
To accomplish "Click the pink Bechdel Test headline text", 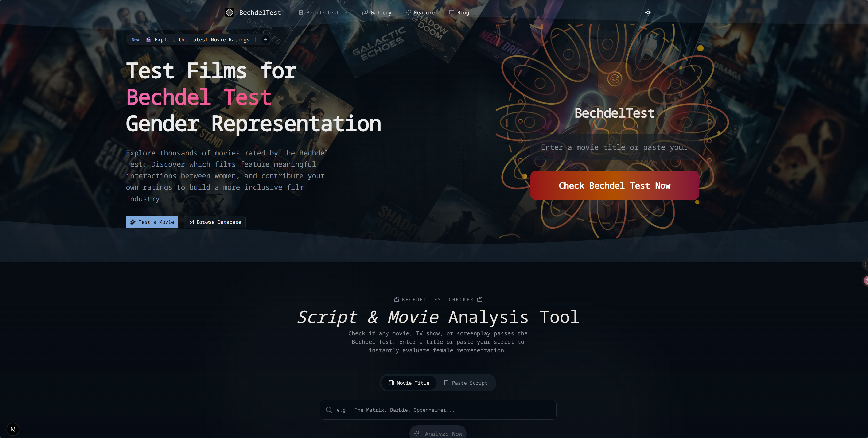I will pyautogui.click(x=199, y=97).
